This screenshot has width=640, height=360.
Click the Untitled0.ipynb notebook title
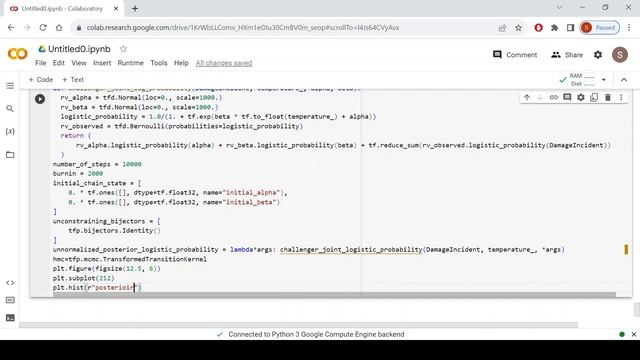79,49
